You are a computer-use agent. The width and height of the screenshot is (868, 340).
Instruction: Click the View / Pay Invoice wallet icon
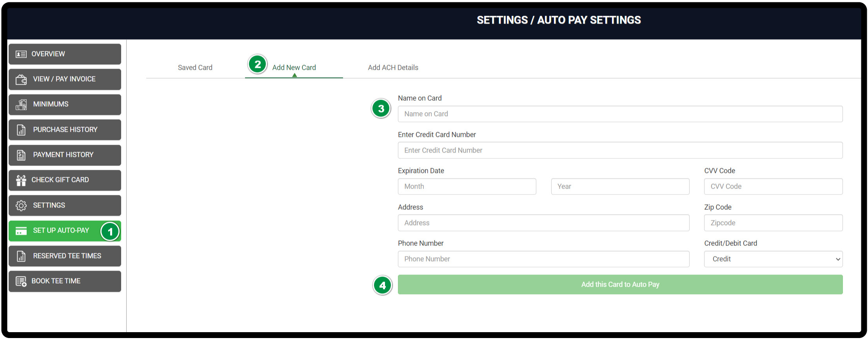tap(21, 80)
